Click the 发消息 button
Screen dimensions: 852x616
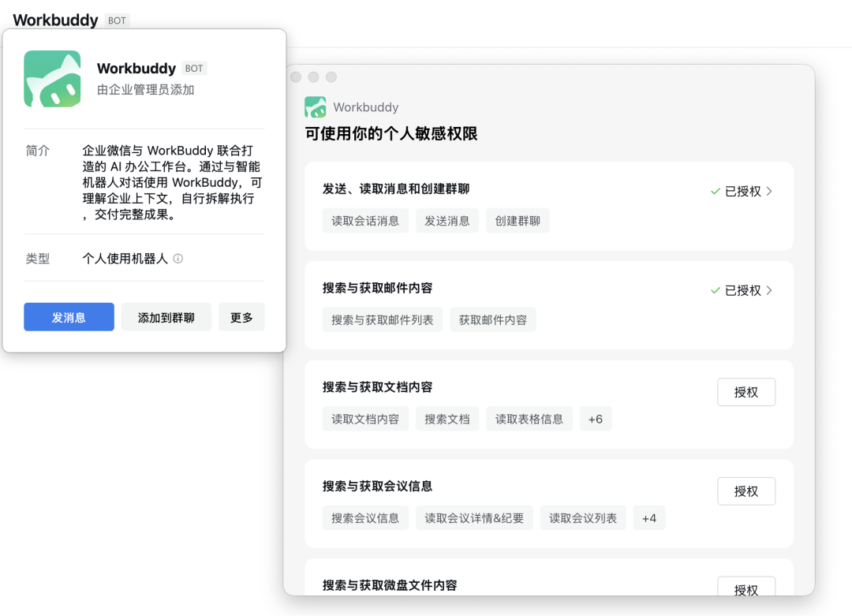tap(69, 317)
